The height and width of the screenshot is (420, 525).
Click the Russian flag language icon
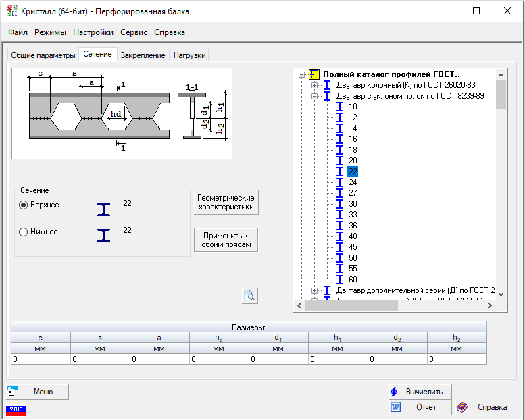[x=16, y=409]
